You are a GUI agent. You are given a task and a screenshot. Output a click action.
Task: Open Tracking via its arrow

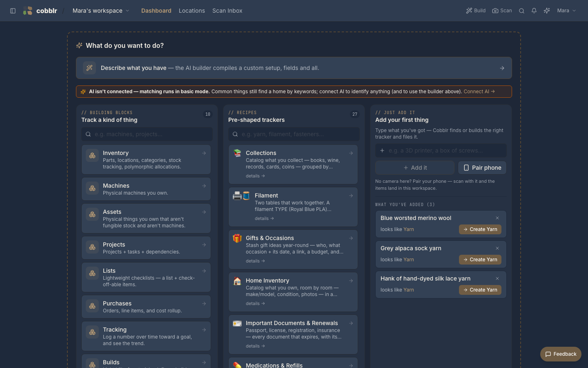(x=204, y=330)
